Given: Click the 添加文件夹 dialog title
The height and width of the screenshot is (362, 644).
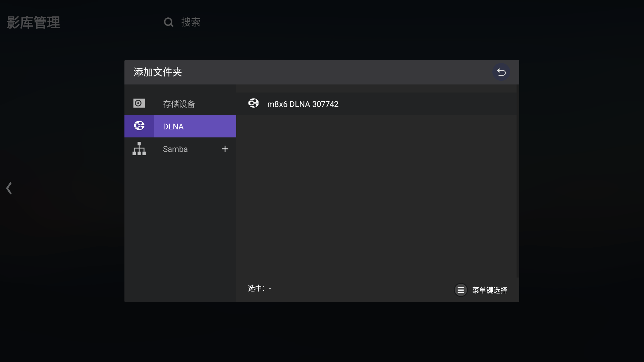Looking at the screenshot, I should (158, 72).
